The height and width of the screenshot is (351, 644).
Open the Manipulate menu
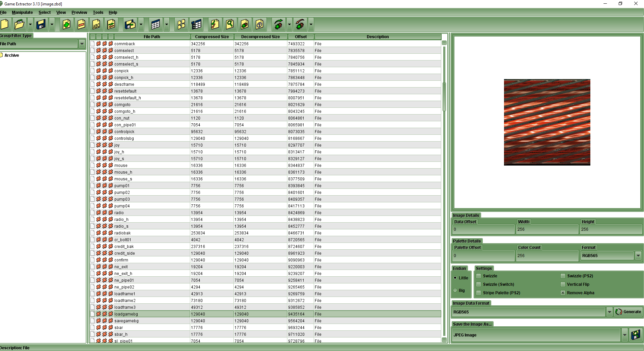click(22, 12)
